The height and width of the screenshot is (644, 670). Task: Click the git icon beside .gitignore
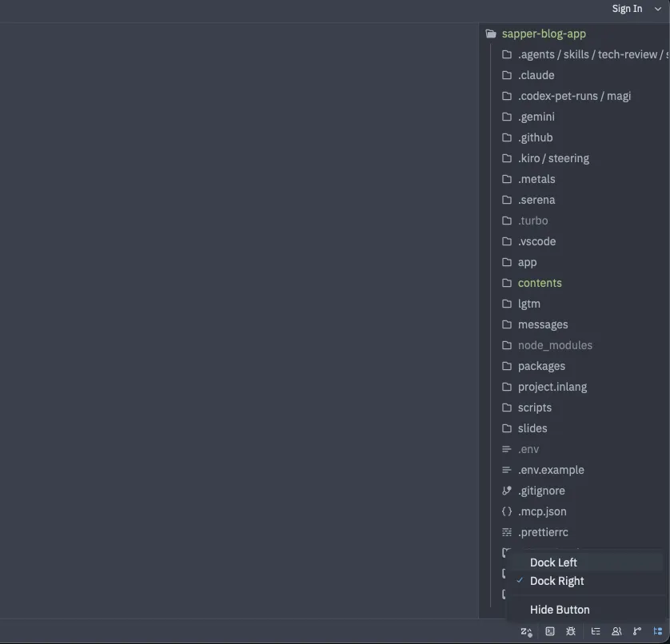(x=507, y=491)
